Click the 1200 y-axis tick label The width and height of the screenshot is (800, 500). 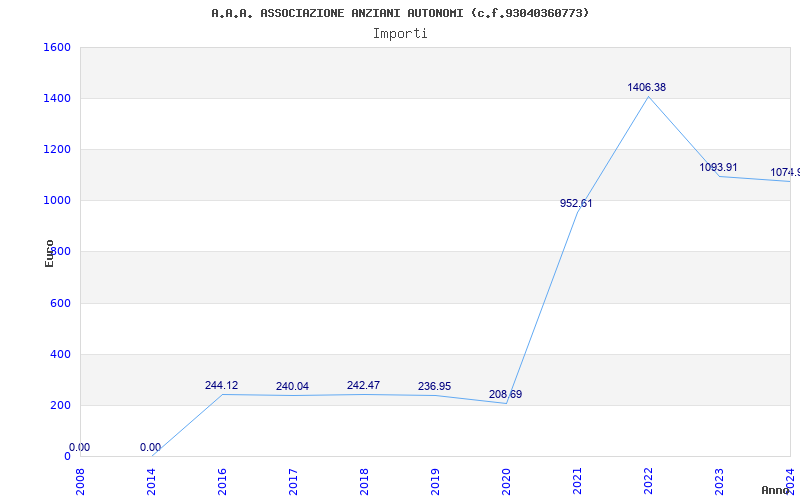[57, 149]
